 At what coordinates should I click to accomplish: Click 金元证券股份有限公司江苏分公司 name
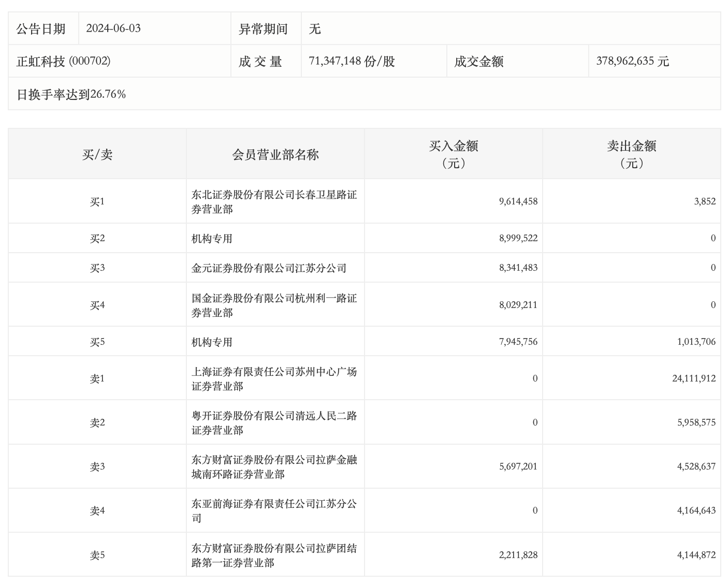click(x=269, y=268)
